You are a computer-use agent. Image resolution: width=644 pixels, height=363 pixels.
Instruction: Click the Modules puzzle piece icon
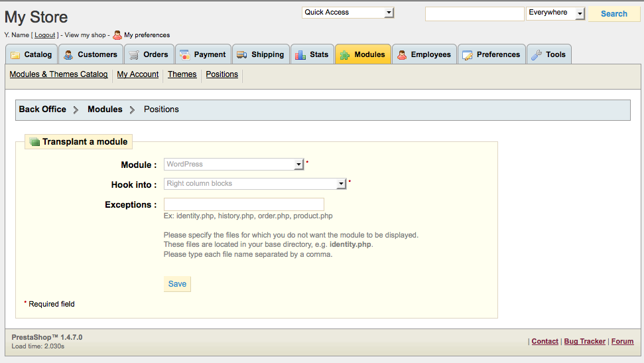[x=345, y=55]
